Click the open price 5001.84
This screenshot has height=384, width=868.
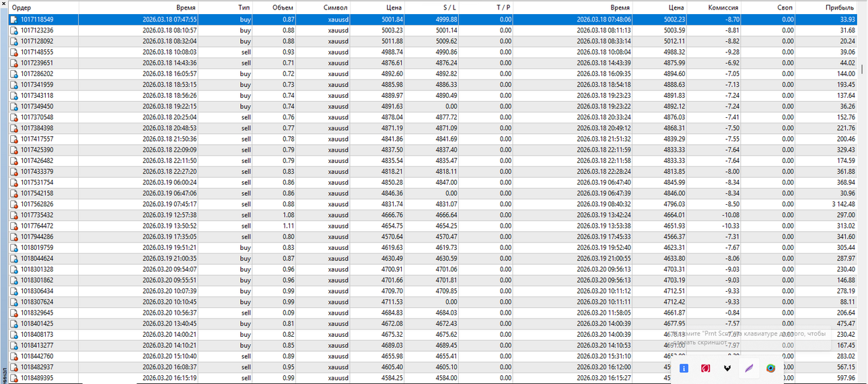tap(392, 20)
